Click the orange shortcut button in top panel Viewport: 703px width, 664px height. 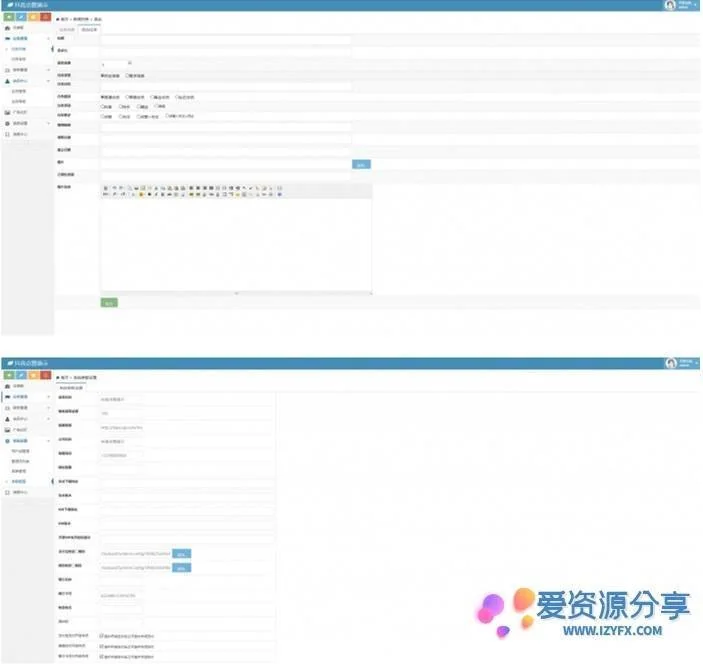33,17
